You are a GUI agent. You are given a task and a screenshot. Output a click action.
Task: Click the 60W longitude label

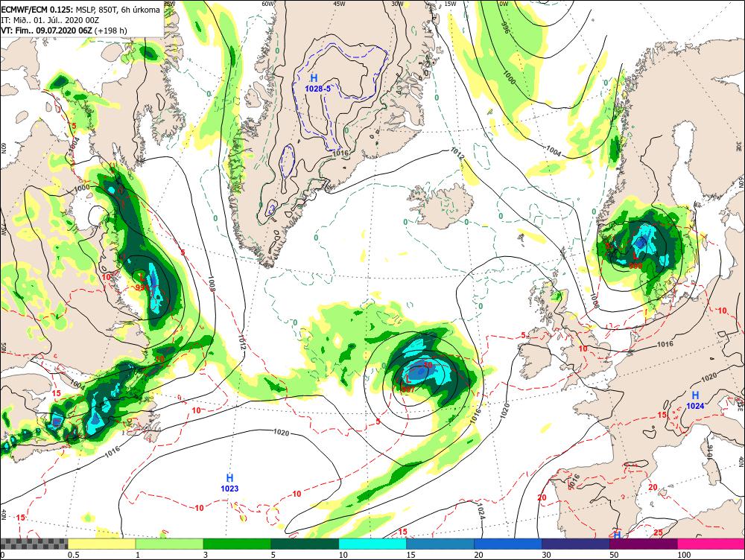point(268,4)
